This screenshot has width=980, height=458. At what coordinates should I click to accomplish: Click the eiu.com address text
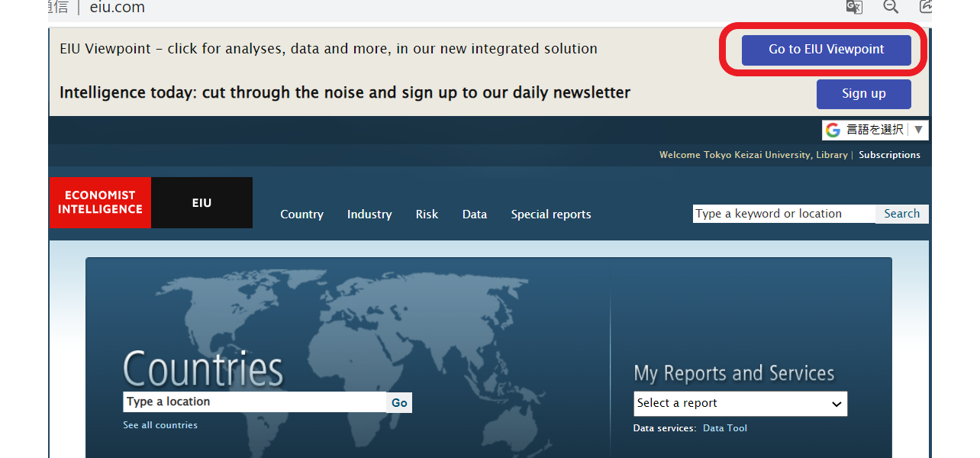(117, 8)
